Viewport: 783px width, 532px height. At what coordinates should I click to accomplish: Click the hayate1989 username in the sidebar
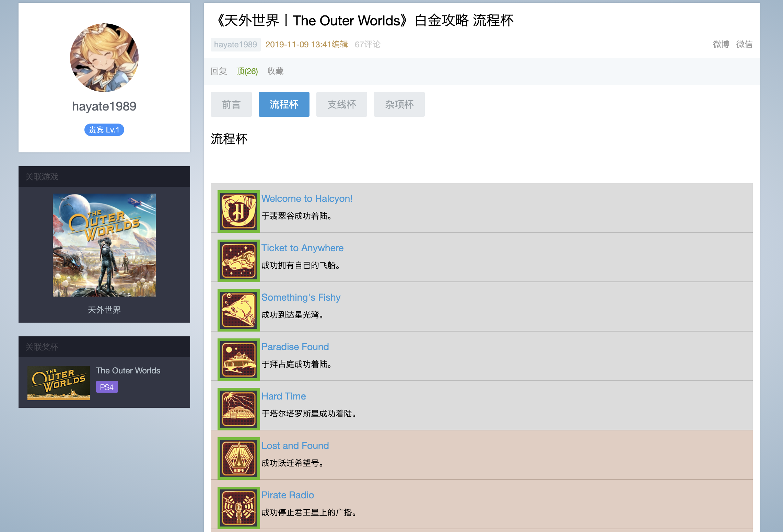coord(104,106)
